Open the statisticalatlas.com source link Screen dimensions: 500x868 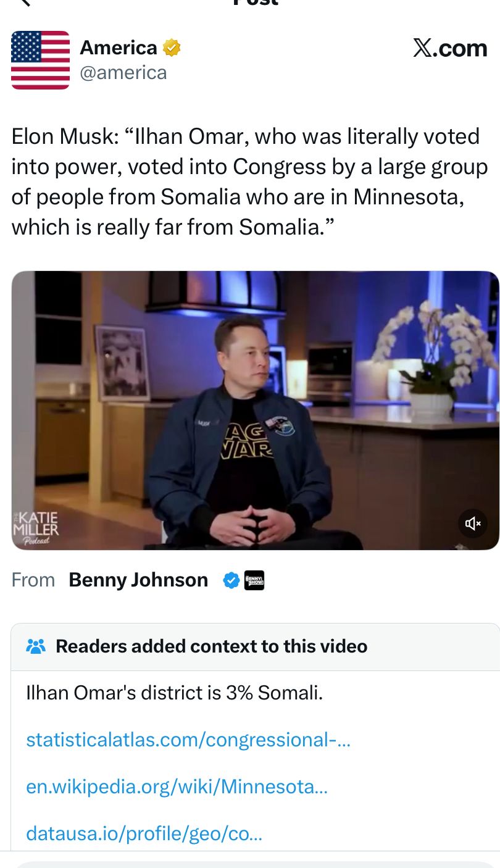(188, 739)
